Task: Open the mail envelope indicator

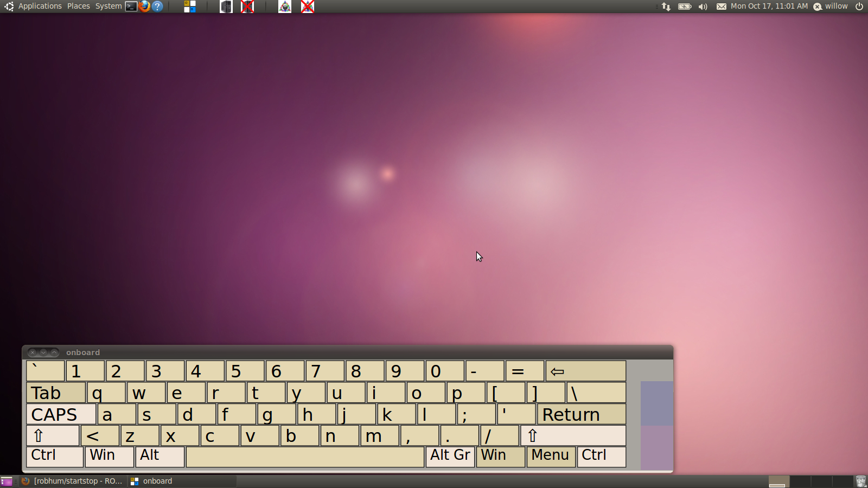Action: pyautogui.click(x=721, y=7)
